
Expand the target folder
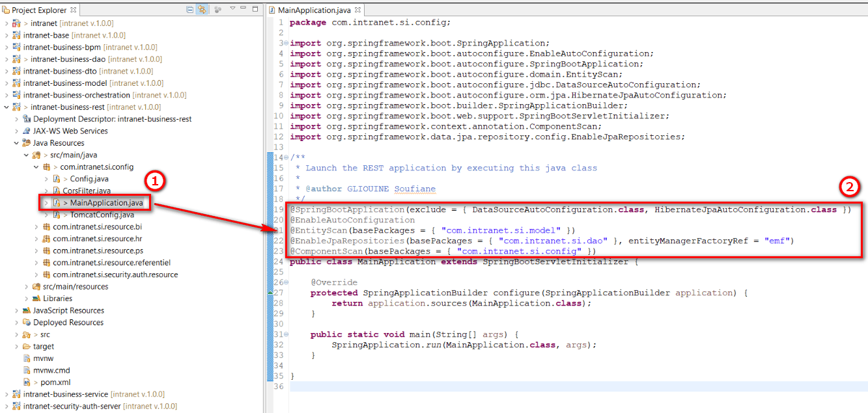[x=17, y=346]
